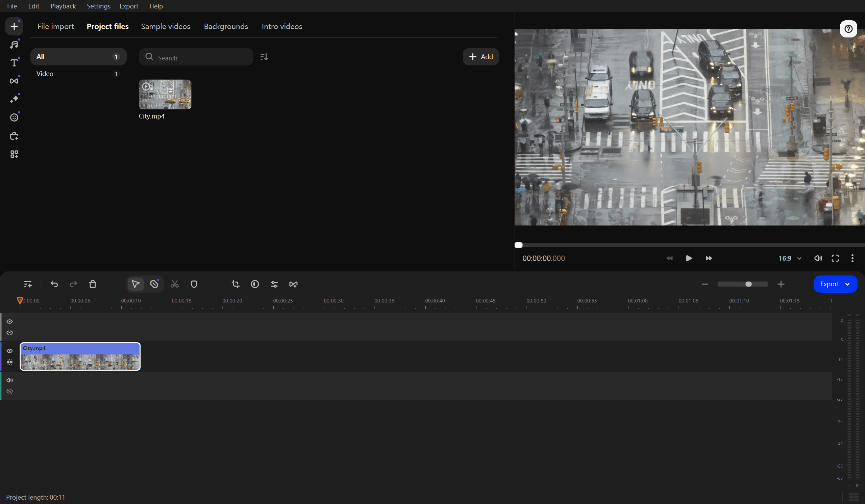This screenshot has width=865, height=504.
Task: Click the 00:00:30 mark on timeline ruler
Action: (x=333, y=301)
